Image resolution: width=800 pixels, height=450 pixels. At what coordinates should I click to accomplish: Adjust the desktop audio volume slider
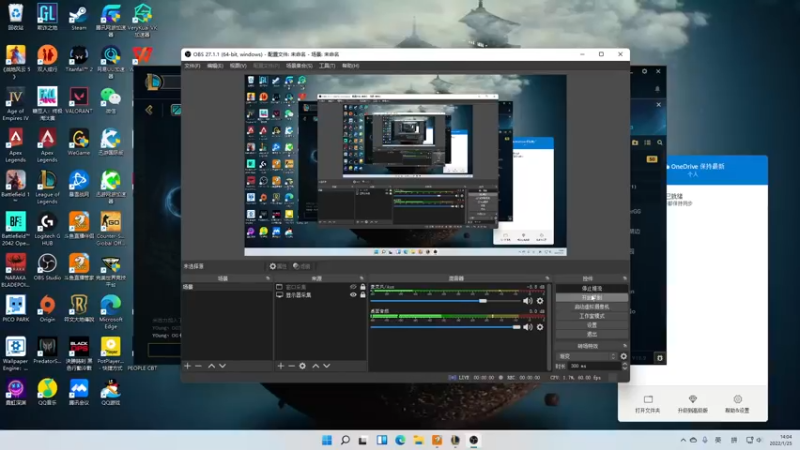point(445,327)
